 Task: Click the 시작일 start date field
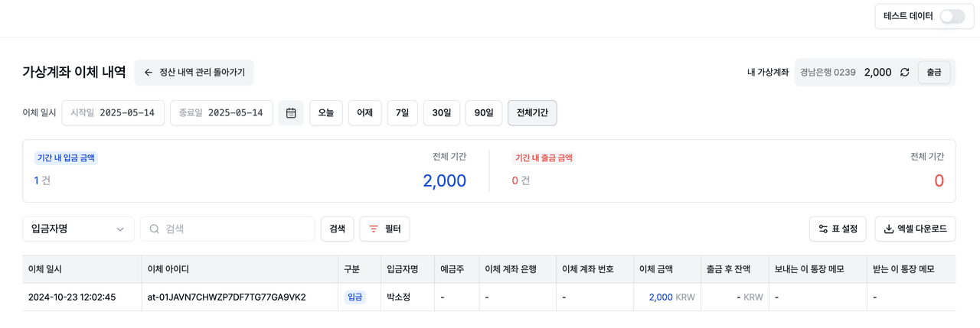click(113, 113)
